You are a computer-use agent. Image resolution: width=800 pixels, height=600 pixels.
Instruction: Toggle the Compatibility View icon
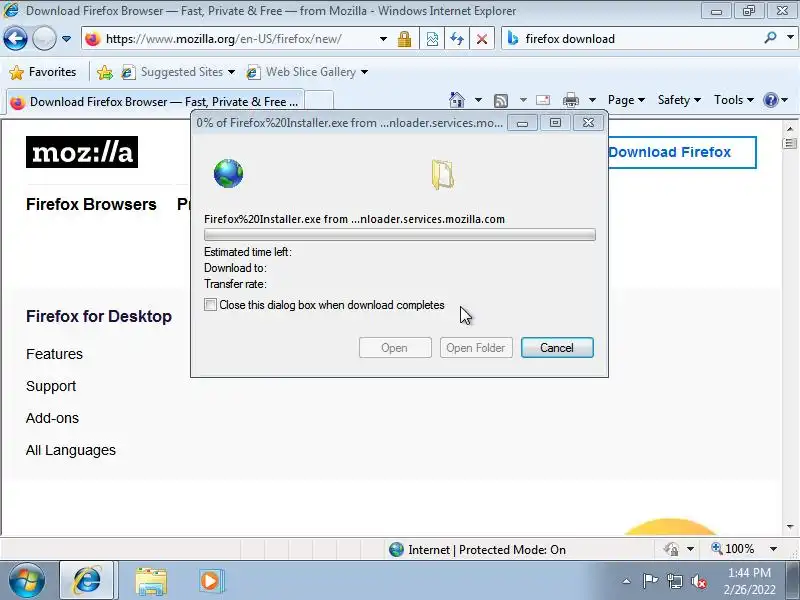(432, 39)
